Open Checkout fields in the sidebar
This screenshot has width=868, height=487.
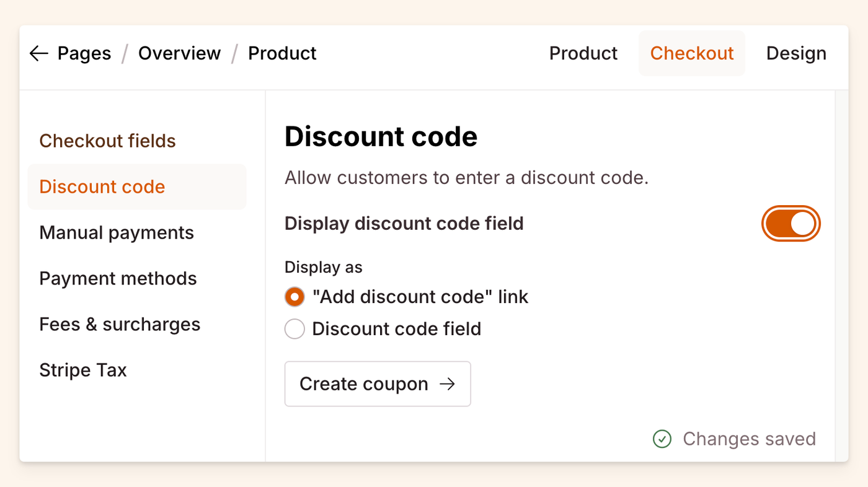point(108,141)
